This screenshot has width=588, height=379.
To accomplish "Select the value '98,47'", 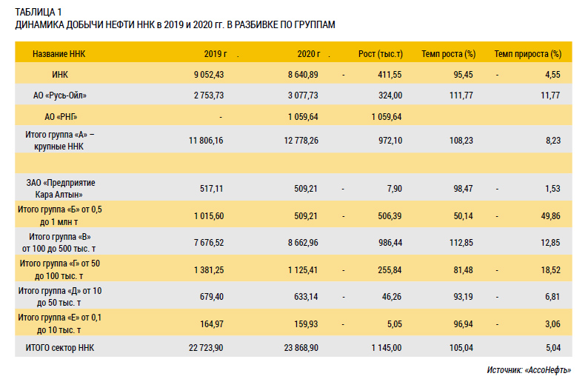I will 463,189.
